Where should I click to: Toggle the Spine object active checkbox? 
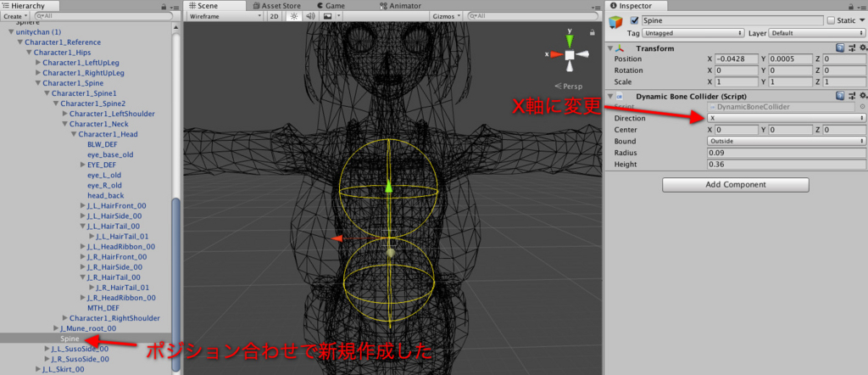(634, 20)
